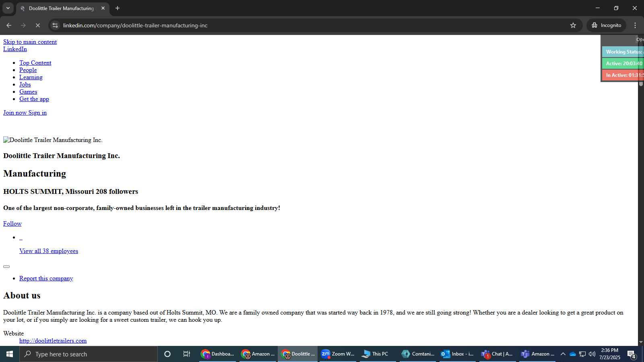Viewport: 644px width, 362px height.
Task: Click the taskbar search box
Action: click(x=89, y=354)
